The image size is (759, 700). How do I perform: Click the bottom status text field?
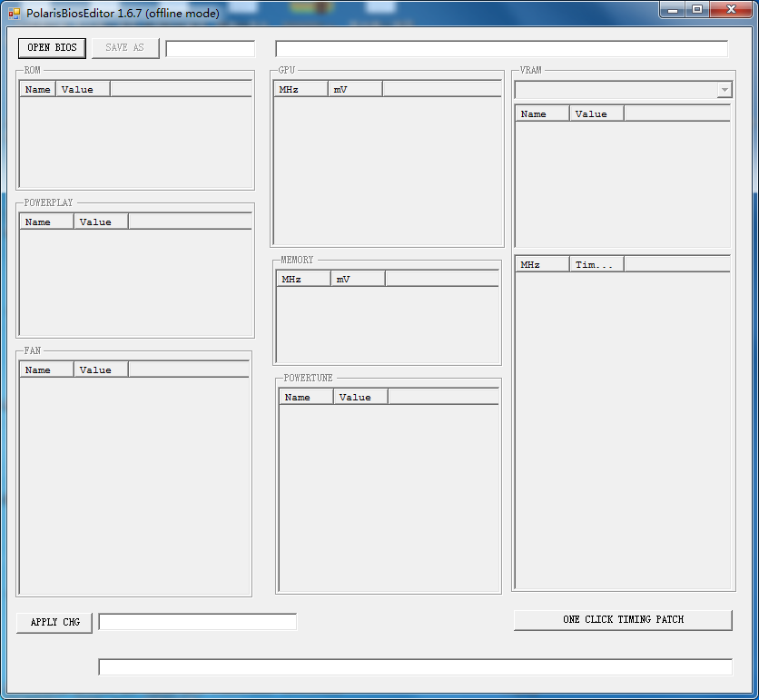[415, 667]
